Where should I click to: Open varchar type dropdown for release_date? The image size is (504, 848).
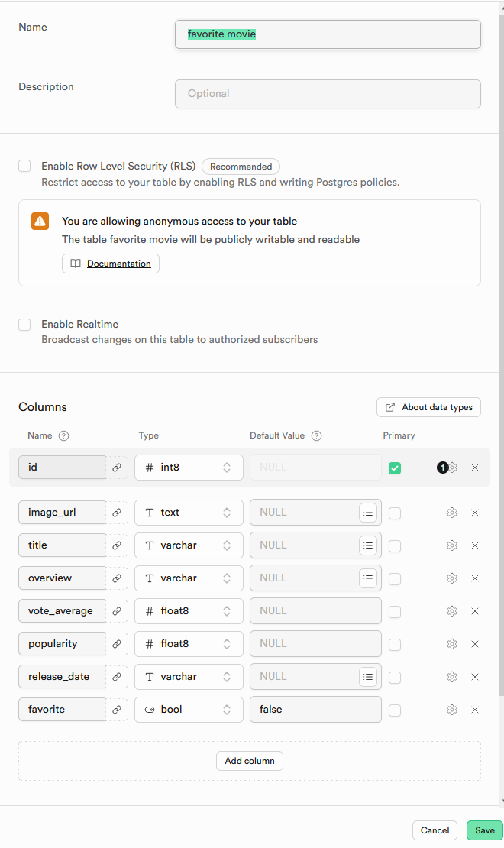(189, 677)
